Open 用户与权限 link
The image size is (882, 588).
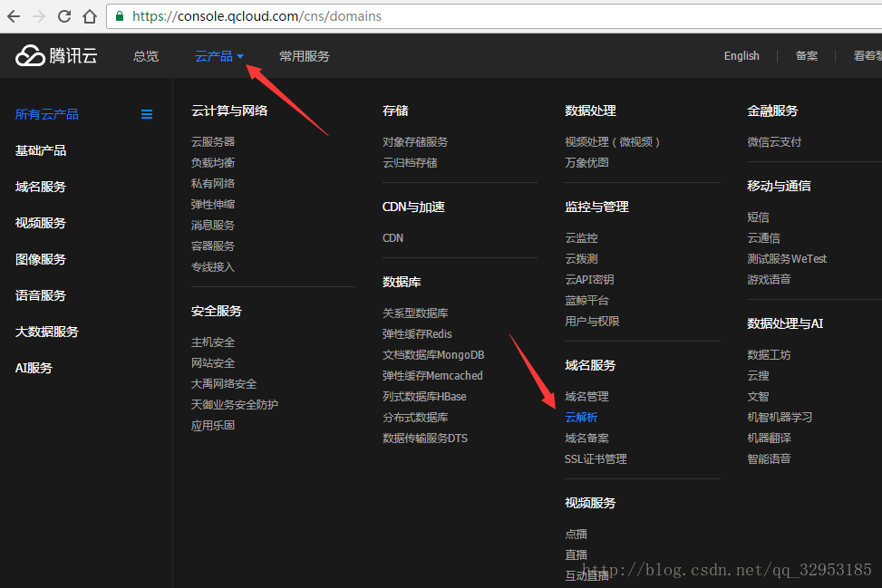point(592,321)
